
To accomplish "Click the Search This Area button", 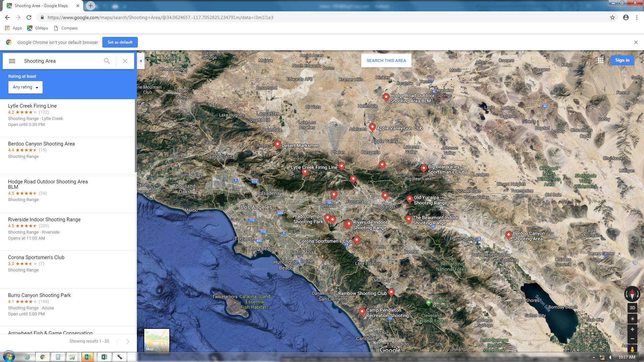I will pos(386,61).
